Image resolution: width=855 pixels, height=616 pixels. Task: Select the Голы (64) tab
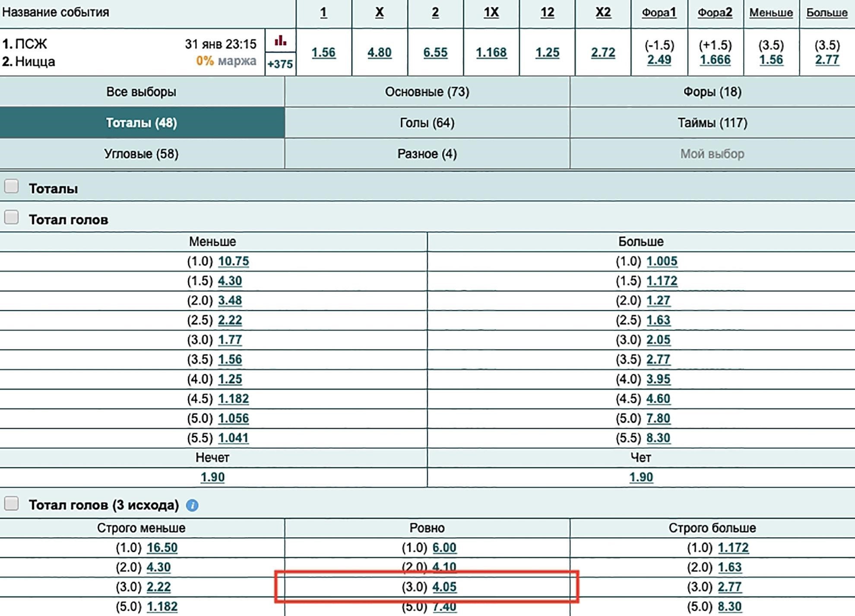tap(427, 123)
